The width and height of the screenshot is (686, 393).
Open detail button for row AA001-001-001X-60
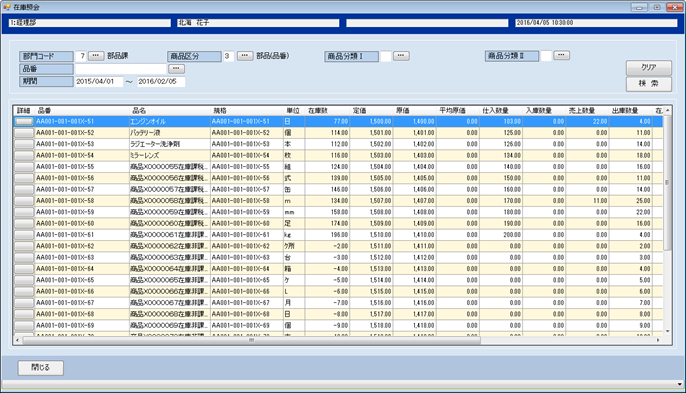click(24, 224)
